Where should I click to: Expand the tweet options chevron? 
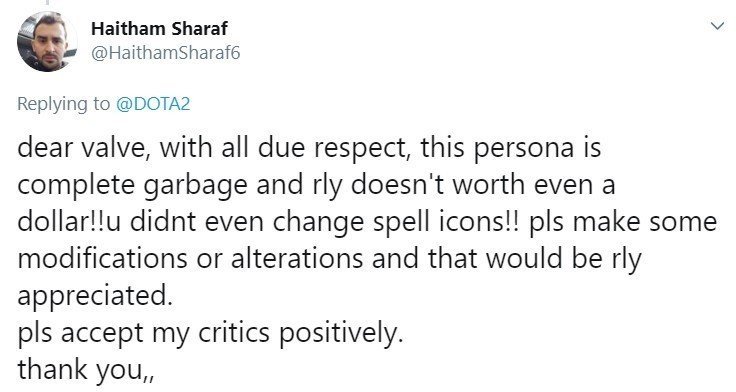717,26
